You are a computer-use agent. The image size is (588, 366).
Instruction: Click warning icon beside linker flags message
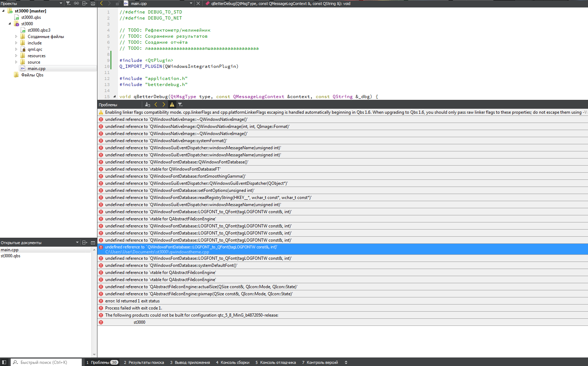tap(101, 112)
